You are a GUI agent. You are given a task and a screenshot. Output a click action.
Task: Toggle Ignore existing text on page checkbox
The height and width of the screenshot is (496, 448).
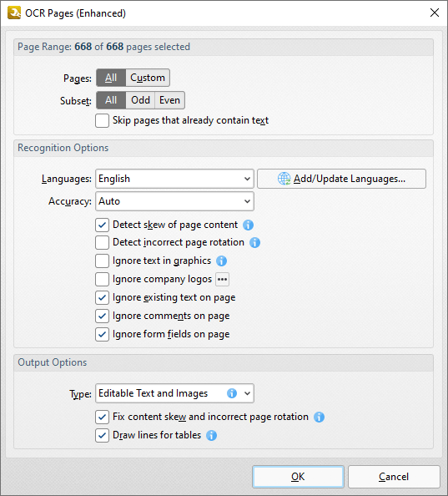102,297
